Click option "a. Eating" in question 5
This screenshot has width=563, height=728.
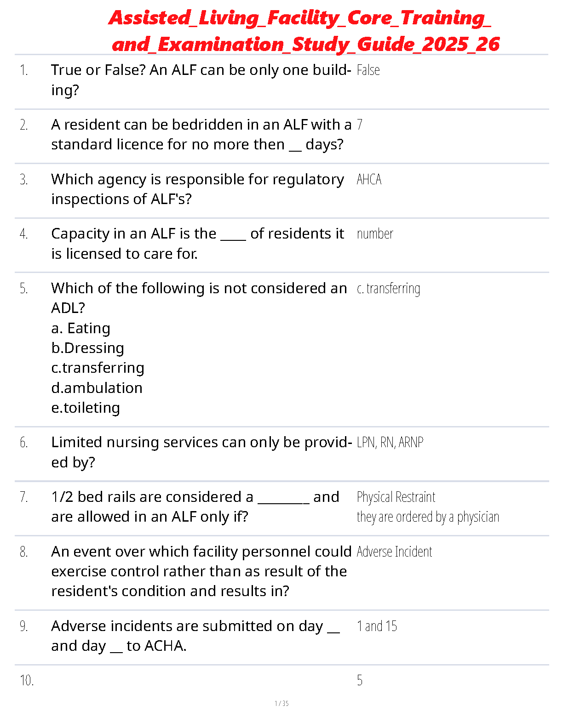(x=81, y=328)
